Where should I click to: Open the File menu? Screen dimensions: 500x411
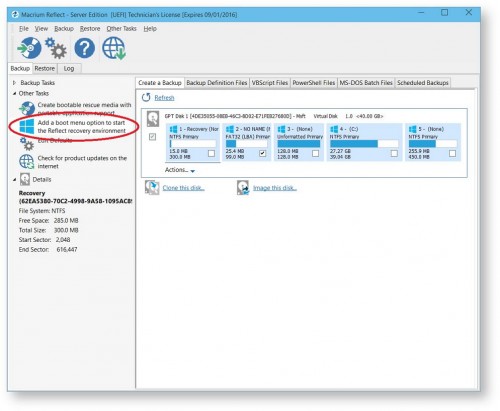coord(24,29)
